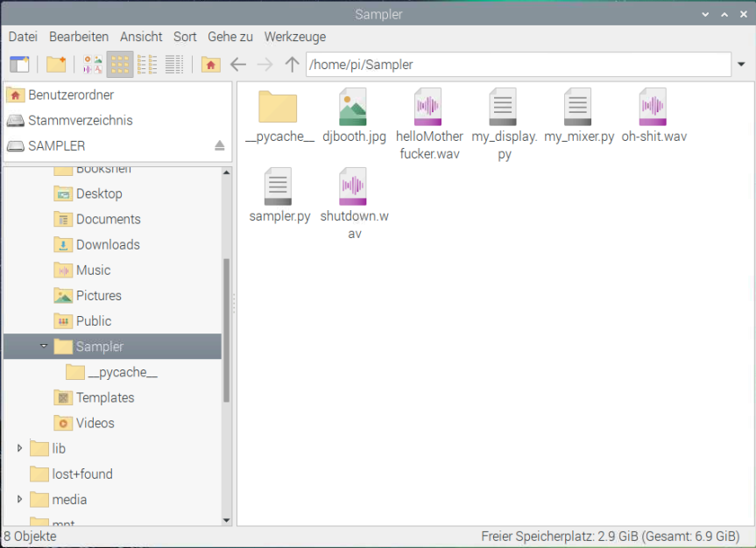
Task: Open the Werkzeuge menu
Action: click(x=295, y=37)
